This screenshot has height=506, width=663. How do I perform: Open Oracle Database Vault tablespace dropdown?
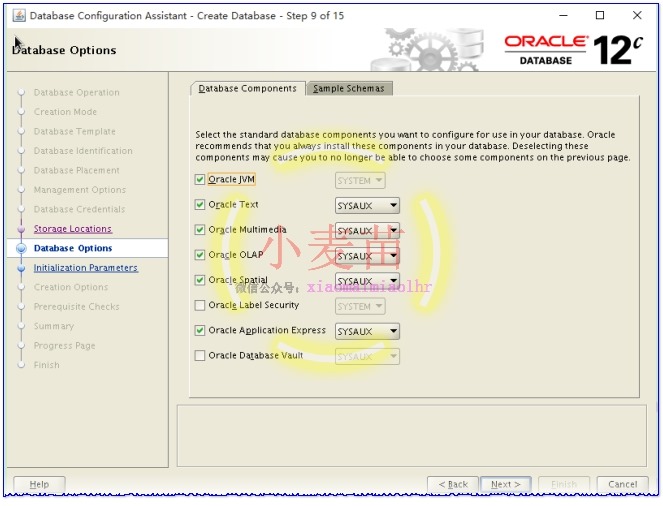(367, 356)
